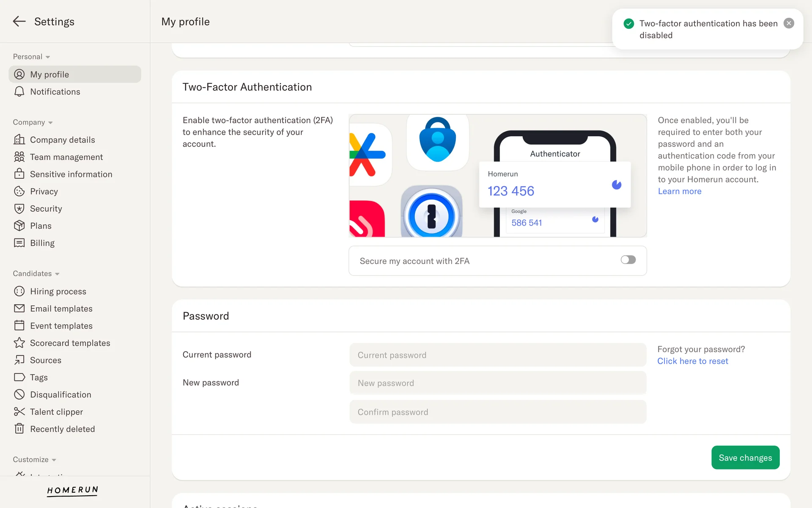This screenshot has height=508, width=812.
Task: Click the Save changes button
Action: coord(745,458)
